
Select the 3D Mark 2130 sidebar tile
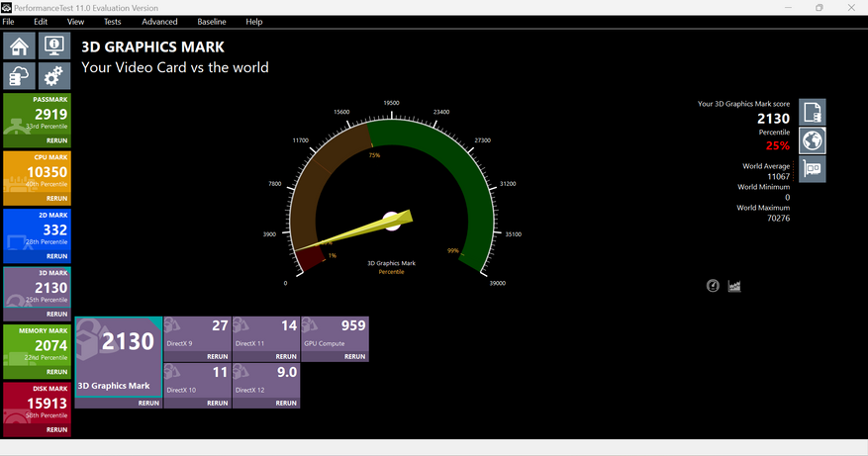(37, 288)
